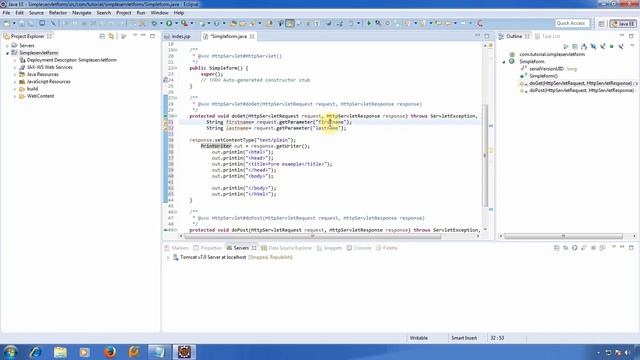This screenshot has width=640, height=360.
Task: Switch to the Data Source Explorer tab
Action: pos(286,248)
